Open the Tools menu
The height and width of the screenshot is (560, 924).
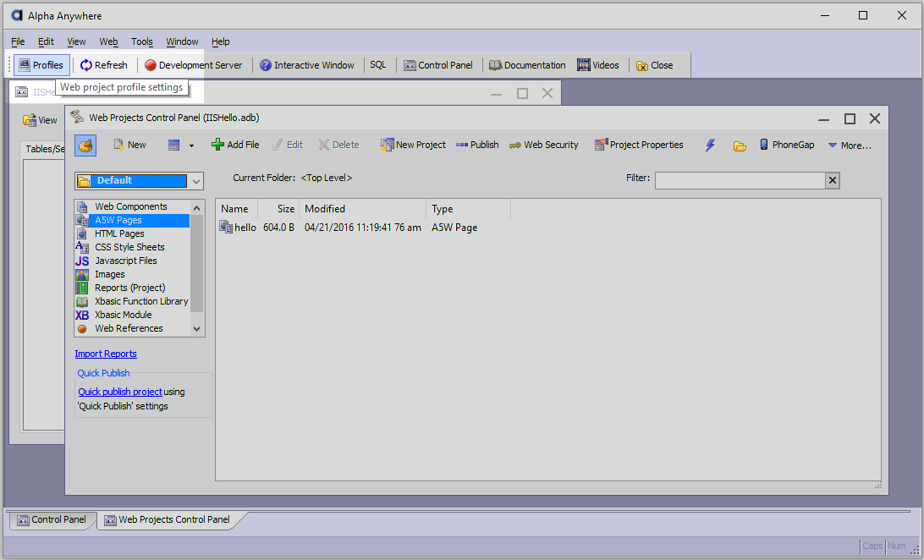[142, 41]
